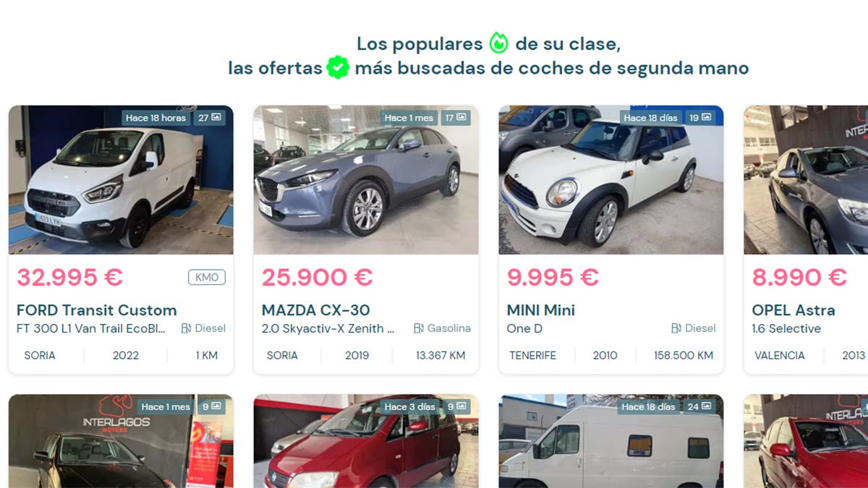The image size is (868, 488).
Task: Open the MAZDA CX-30 listing title
Action: click(315, 310)
